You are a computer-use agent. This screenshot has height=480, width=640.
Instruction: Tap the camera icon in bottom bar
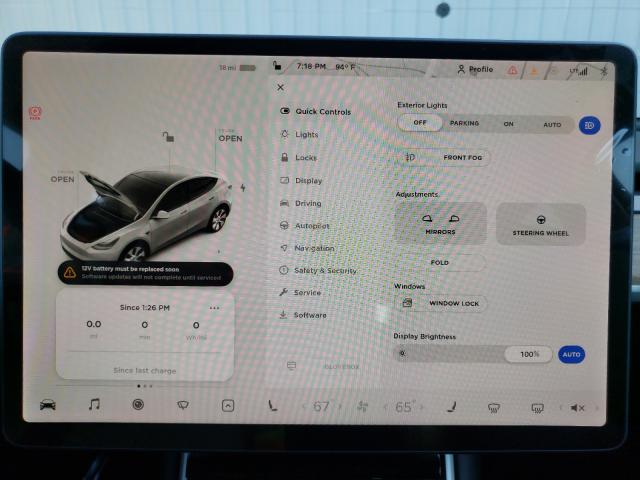pos(138,404)
